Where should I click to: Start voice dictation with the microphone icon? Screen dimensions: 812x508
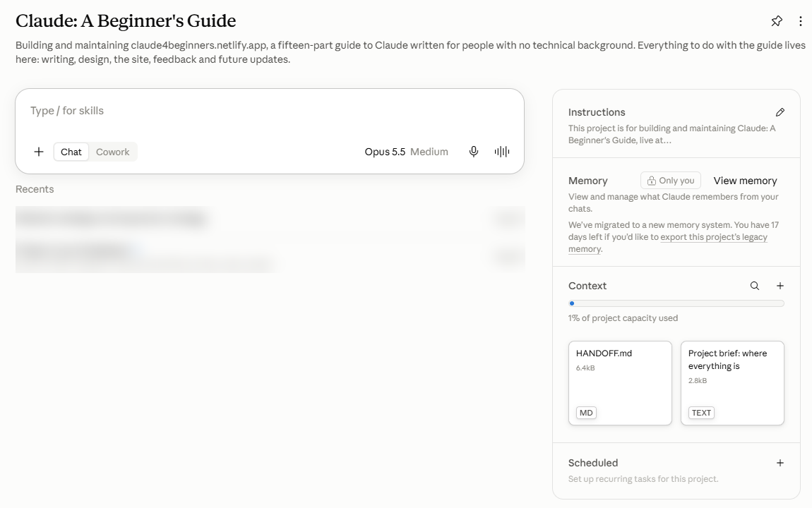click(473, 152)
